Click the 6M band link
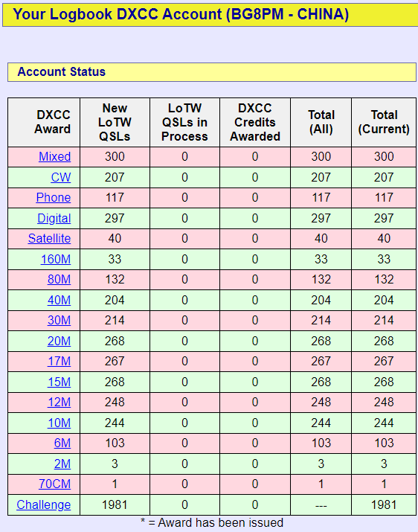Viewport: 418px width, 532px height. (x=62, y=443)
